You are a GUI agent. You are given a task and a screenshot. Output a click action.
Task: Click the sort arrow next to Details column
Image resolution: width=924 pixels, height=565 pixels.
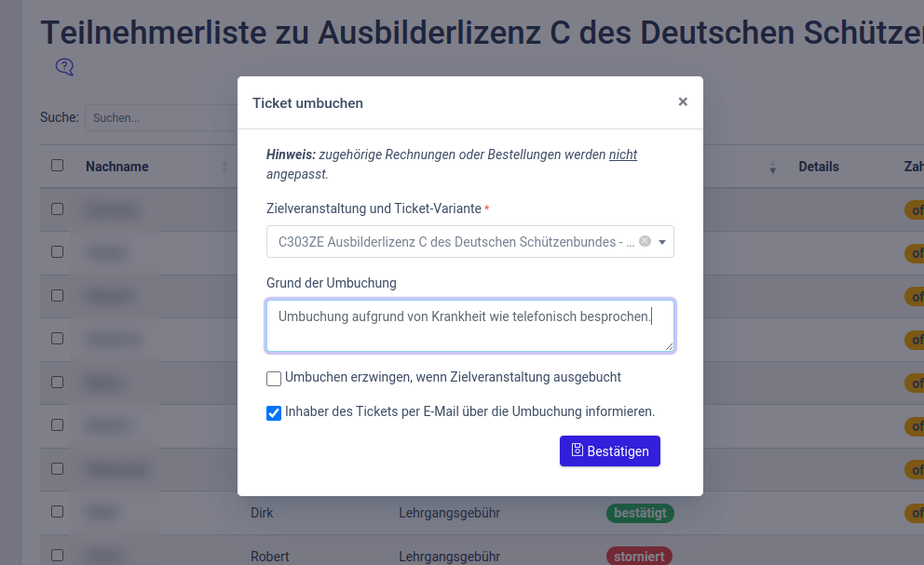(772, 168)
